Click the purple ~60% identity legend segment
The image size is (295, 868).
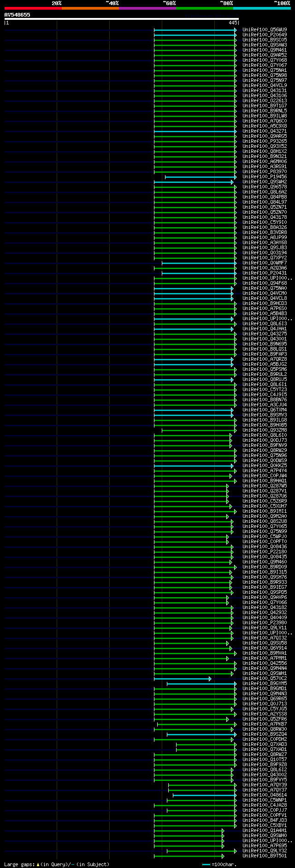(147, 8)
